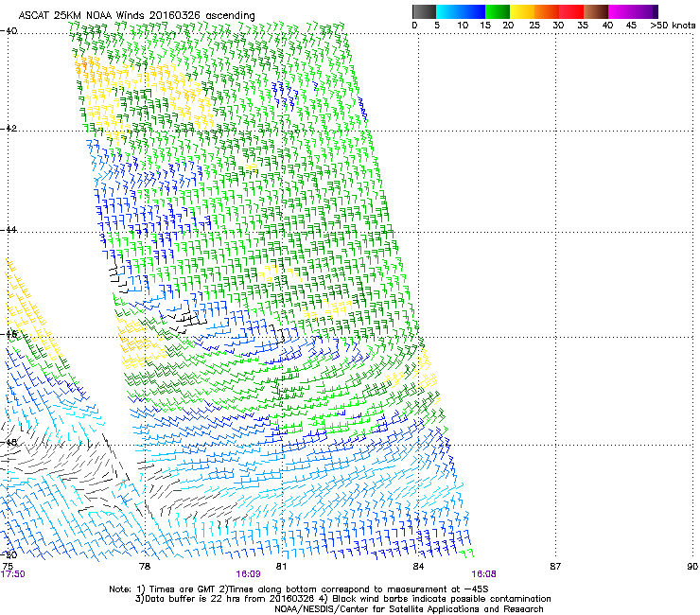The image size is (700, 615).
Task: Click the purple 16:08 pass time
Action: click(484, 574)
